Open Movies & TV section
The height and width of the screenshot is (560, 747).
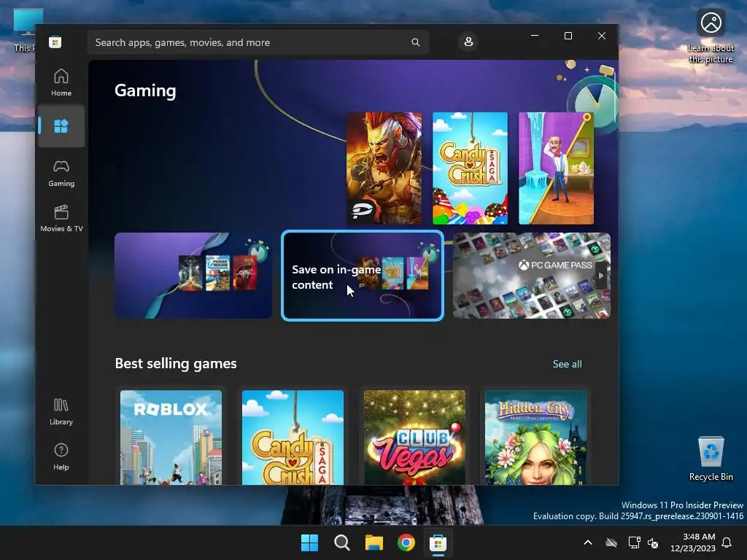(x=61, y=218)
